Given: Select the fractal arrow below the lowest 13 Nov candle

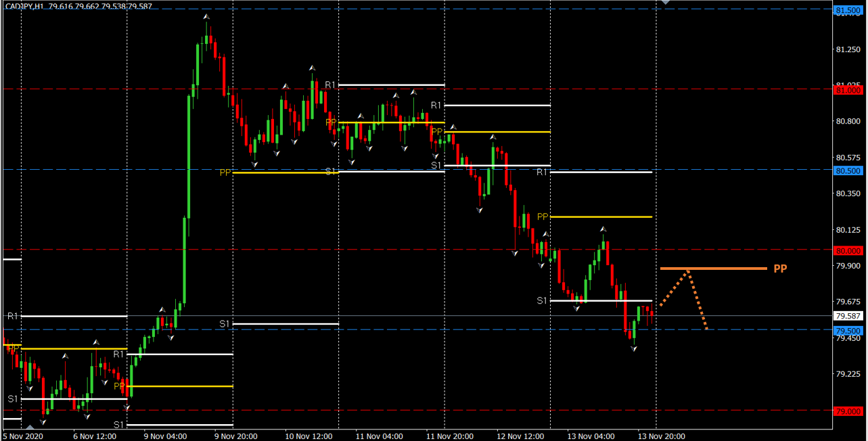Looking at the screenshot, I should coord(634,348).
